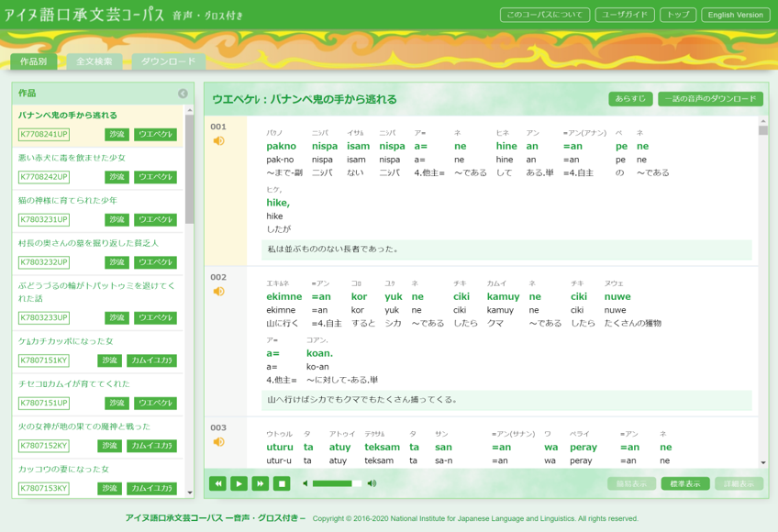Click the text panel scrollbar up arrow
This screenshot has height=532, width=778.
click(763, 121)
